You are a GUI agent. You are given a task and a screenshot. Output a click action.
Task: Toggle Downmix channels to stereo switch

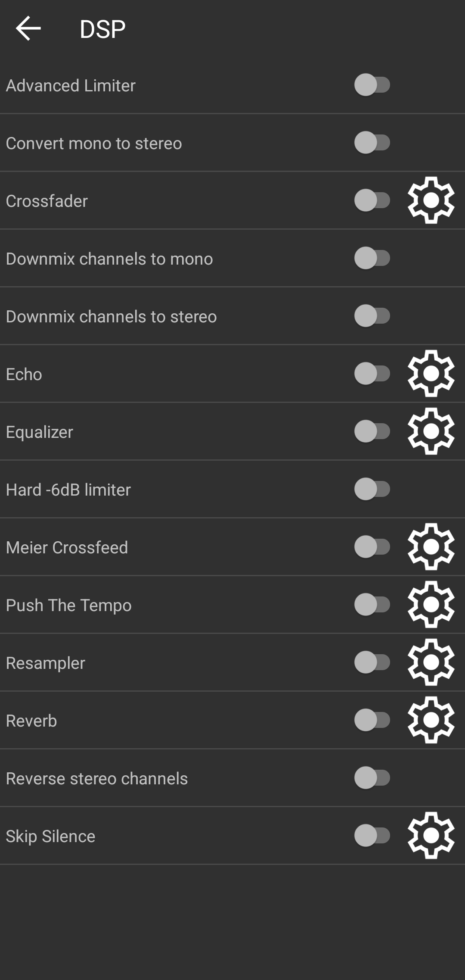(372, 316)
